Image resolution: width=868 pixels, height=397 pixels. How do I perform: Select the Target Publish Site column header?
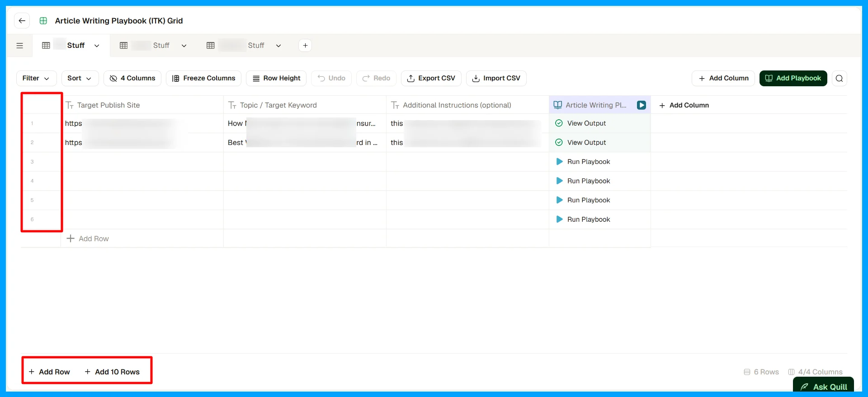[142, 105]
